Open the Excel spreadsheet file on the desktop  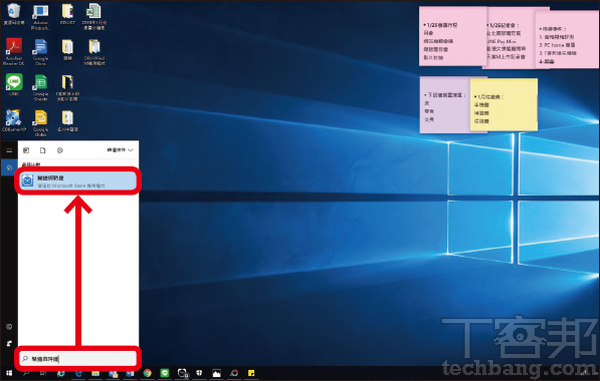94,16
